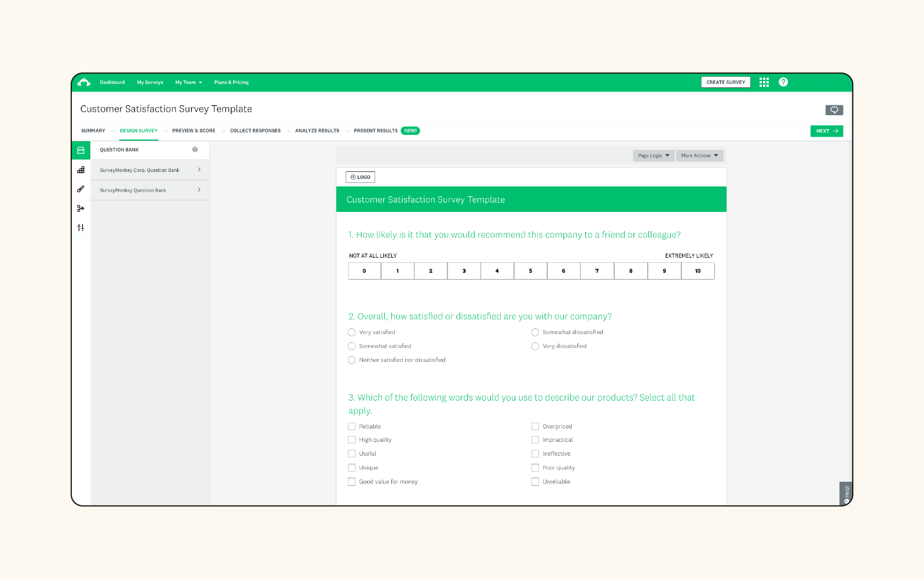924x579 pixels.
Task: Check the Useful checkbox
Action: coord(351,454)
